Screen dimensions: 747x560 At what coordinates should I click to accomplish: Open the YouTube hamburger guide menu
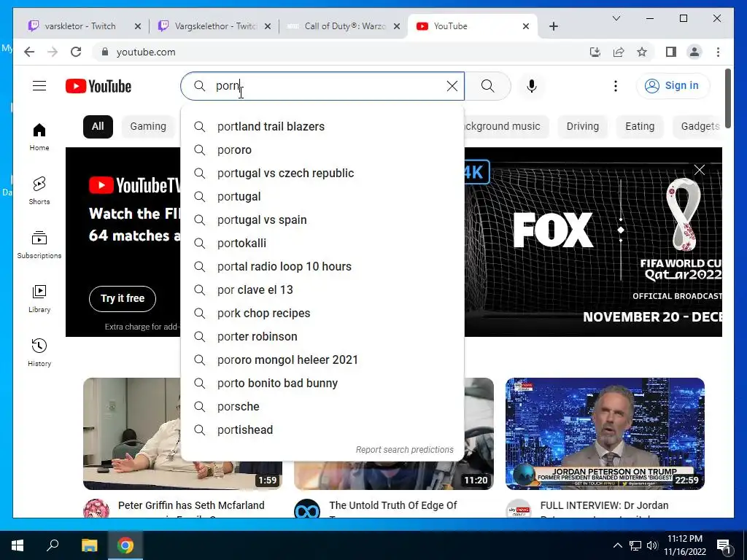(39, 86)
